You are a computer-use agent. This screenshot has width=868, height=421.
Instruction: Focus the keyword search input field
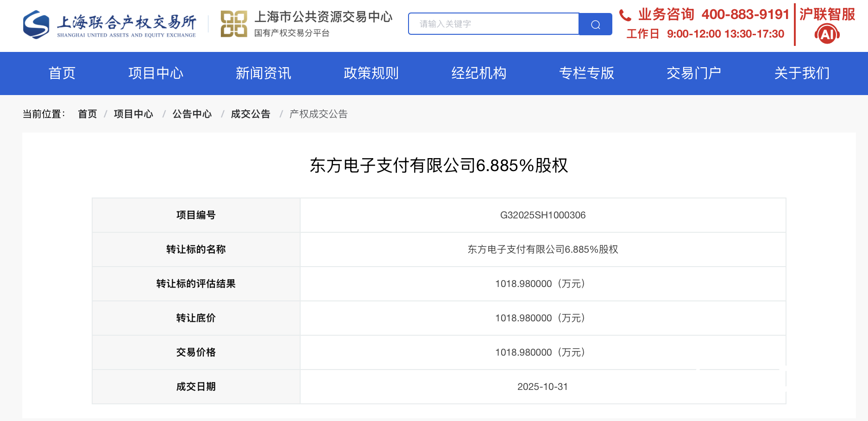tap(494, 24)
